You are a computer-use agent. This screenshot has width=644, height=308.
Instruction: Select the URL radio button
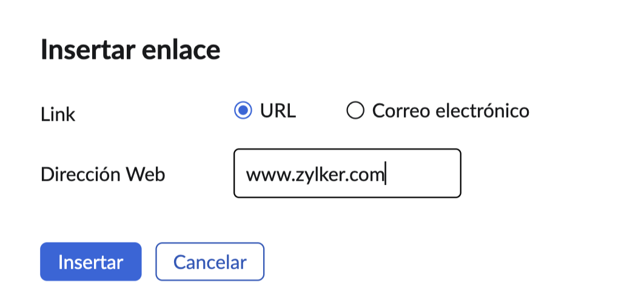(x=243, y=111)
